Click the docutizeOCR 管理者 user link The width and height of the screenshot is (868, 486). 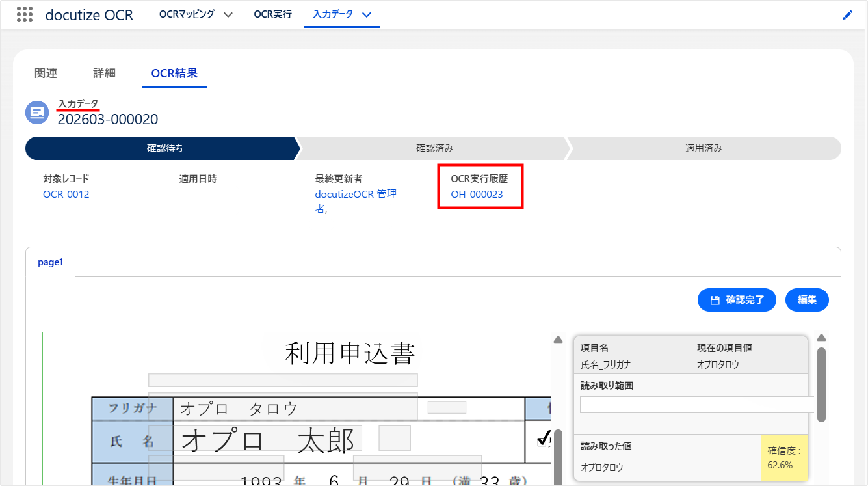356,194
